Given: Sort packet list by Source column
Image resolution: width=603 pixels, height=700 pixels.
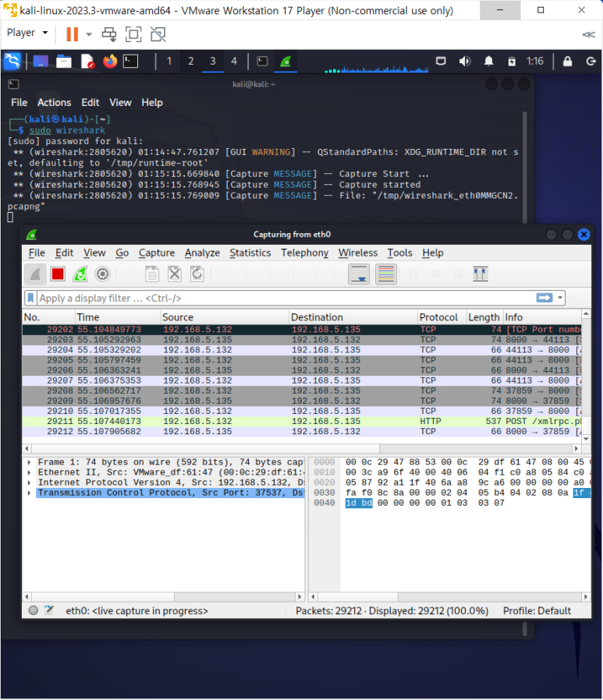Looking at the screenshot, I should click(x=225, y=317).
